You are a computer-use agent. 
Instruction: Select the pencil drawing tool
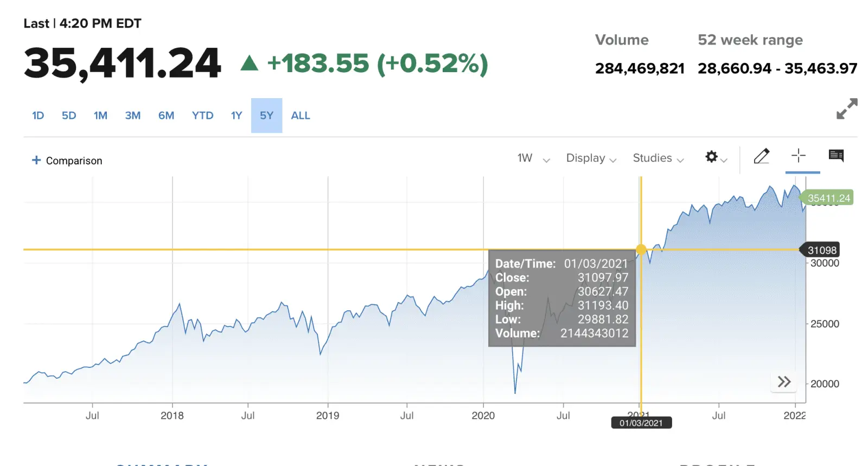point(762,156)
